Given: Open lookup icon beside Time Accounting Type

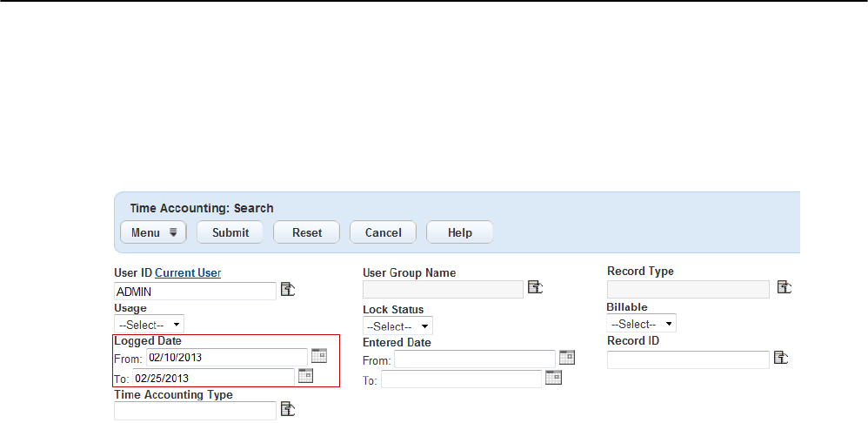Looking at the screenshot, I should coord(288,408).
